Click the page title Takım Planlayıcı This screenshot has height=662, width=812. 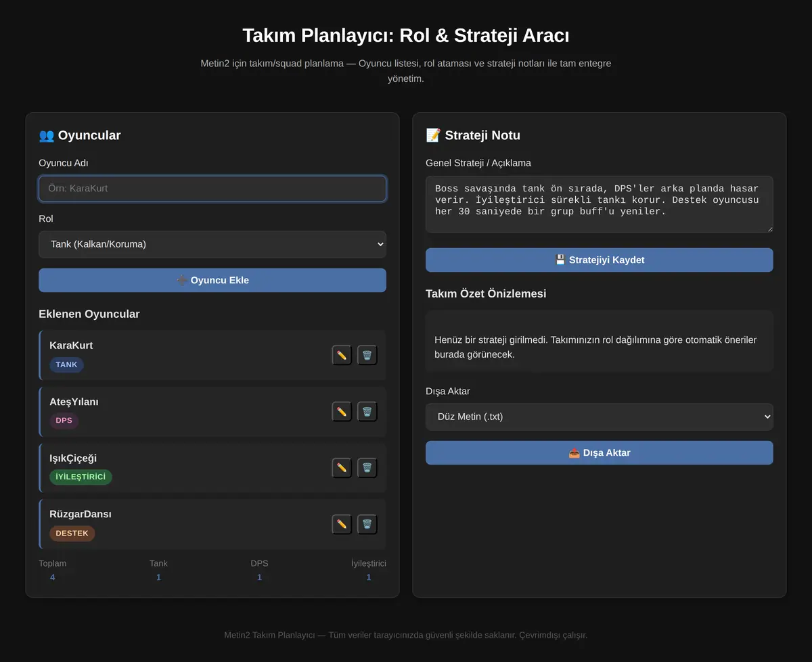[x=406, y=35]
